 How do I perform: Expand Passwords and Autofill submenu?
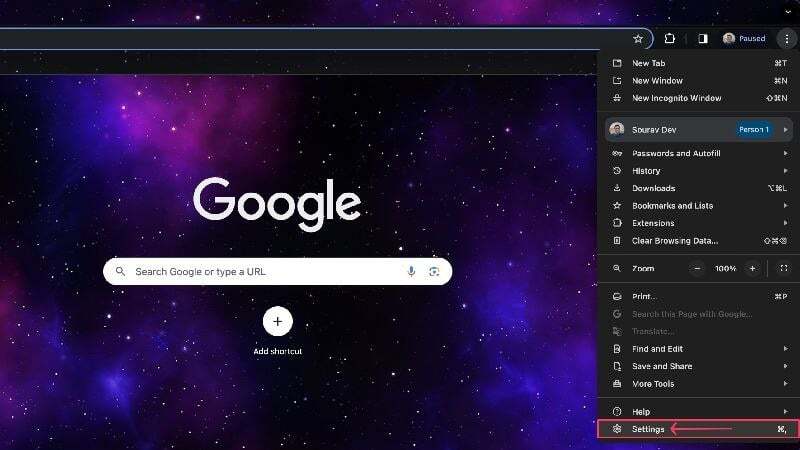[x=698, y=153]
